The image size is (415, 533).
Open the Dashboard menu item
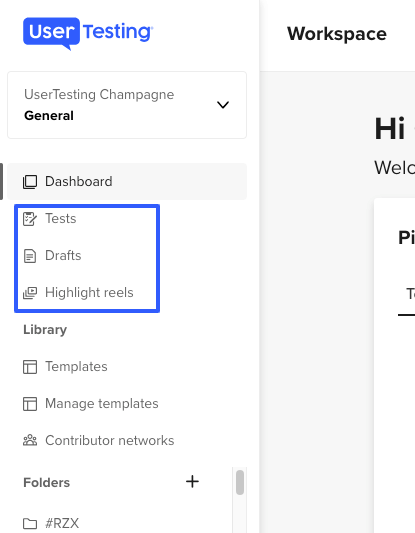coord(127,182)
